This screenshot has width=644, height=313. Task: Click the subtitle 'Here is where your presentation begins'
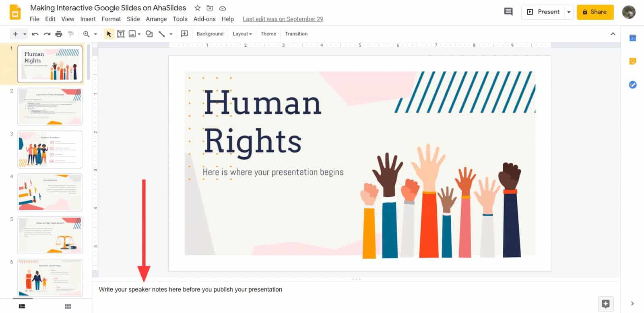pos(273,172)
